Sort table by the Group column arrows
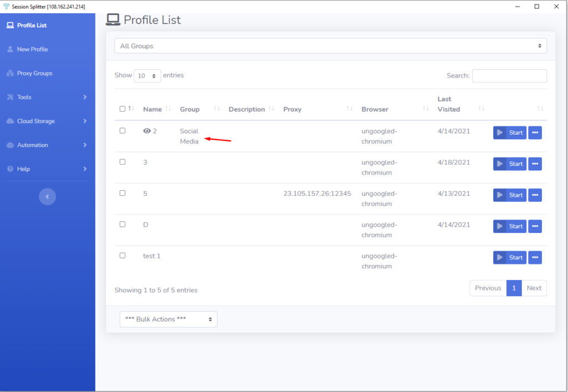The height and width of the screenshot is (392, 568). pyautogui.click(x=217, y=109)
